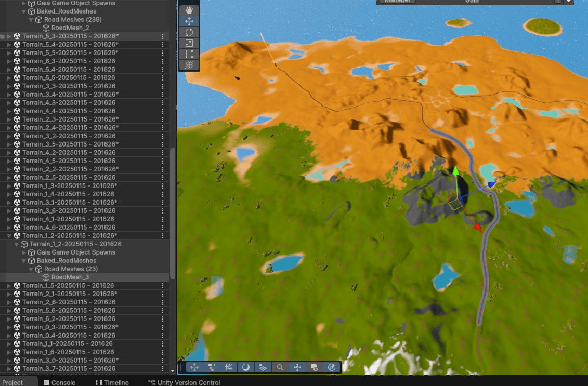Select the Hand view tool
This screenshot has width=588, height=386.
click(x=189, y=10)
